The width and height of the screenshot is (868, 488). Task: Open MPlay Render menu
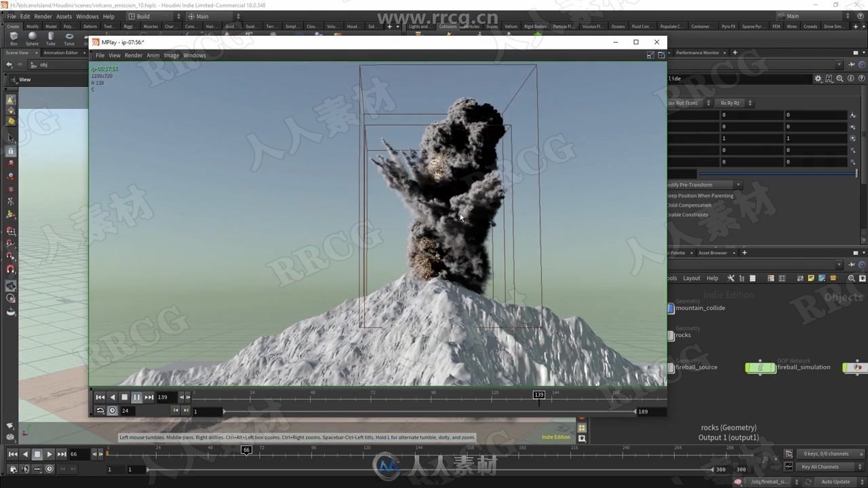[133, 56]
